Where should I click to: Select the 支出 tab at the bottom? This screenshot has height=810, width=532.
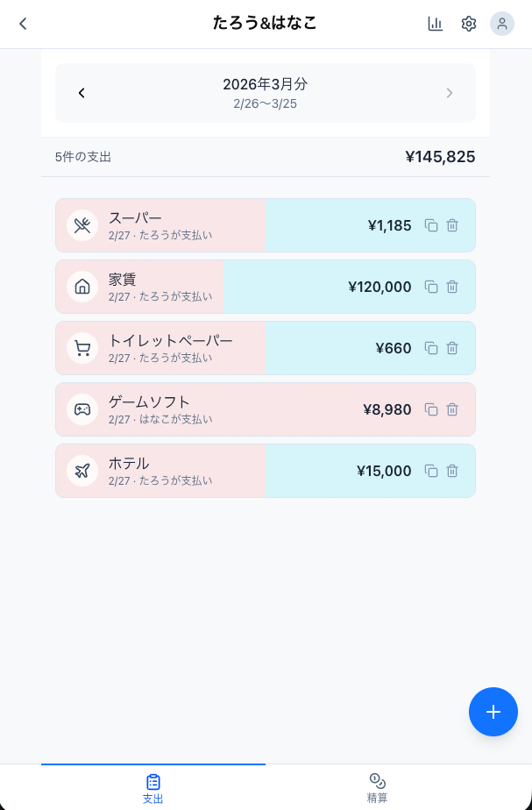pos(153,787)
